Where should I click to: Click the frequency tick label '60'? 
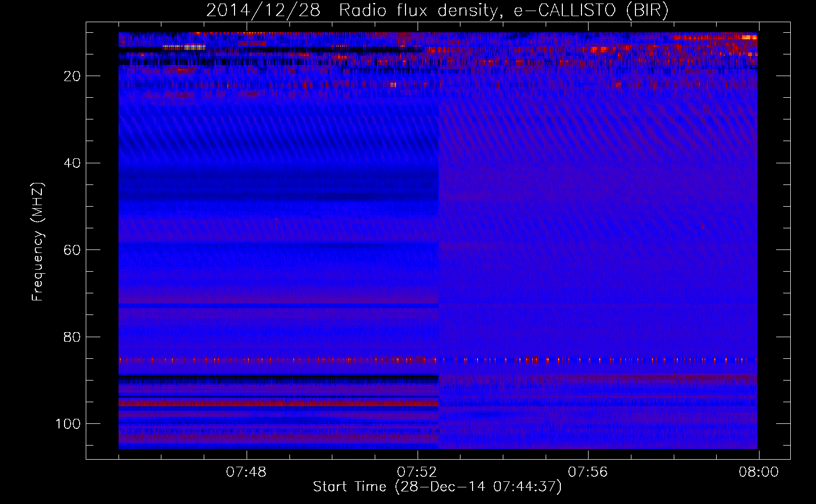(73, 250)
